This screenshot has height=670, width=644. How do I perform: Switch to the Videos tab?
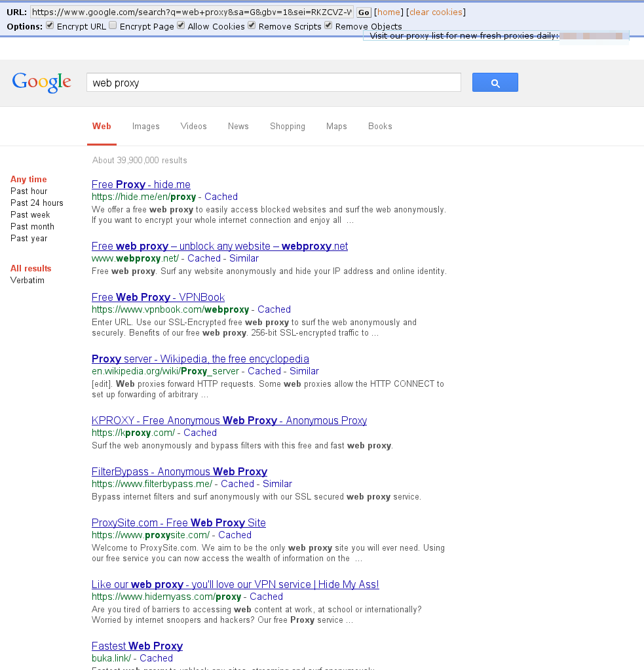coord(193,126)
